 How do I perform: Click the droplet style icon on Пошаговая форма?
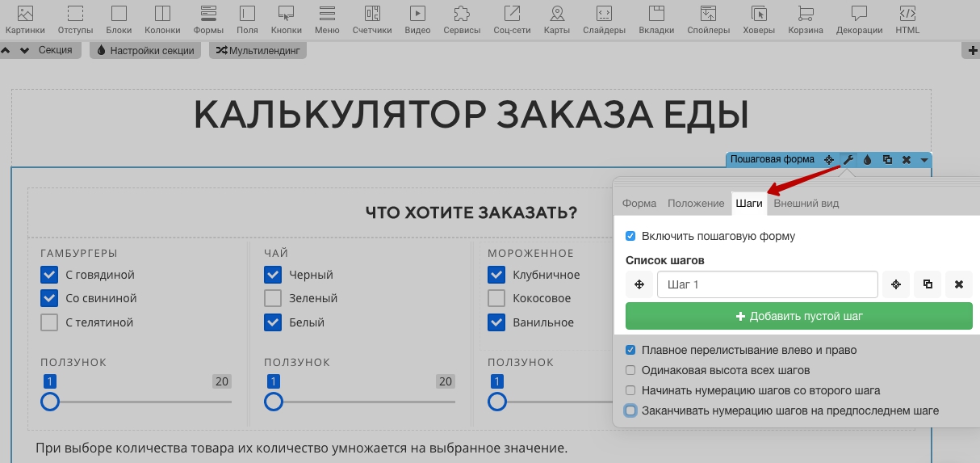point(868,160)
